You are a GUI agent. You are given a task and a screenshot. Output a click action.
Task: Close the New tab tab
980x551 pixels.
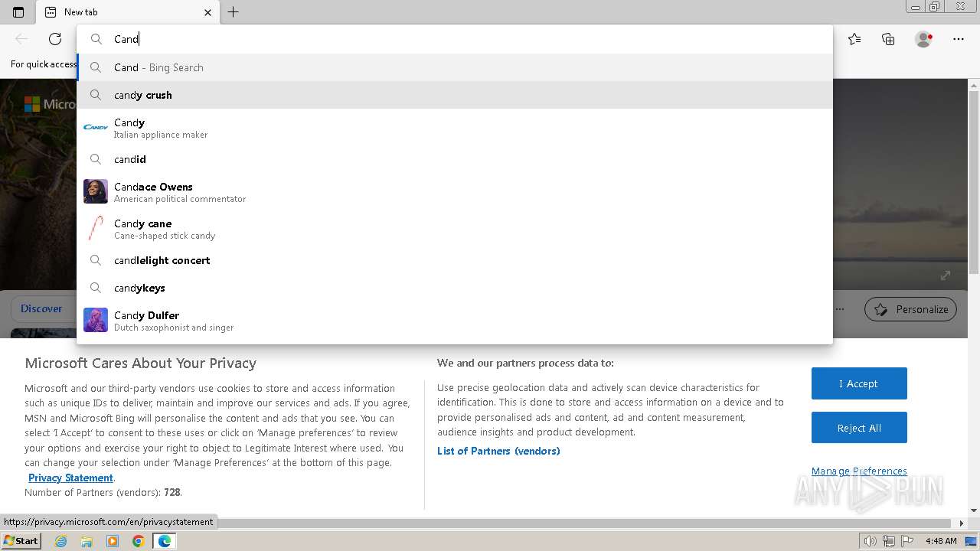point(208,12)
